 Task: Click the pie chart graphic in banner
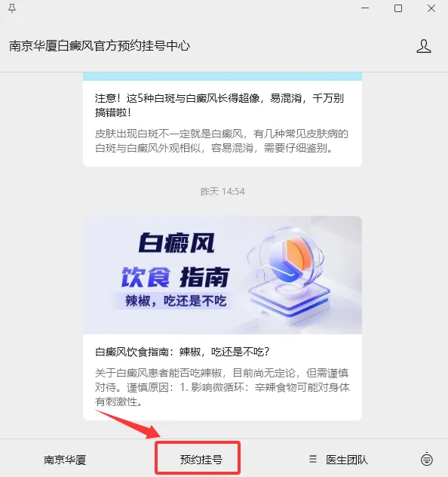pos(290,259)
